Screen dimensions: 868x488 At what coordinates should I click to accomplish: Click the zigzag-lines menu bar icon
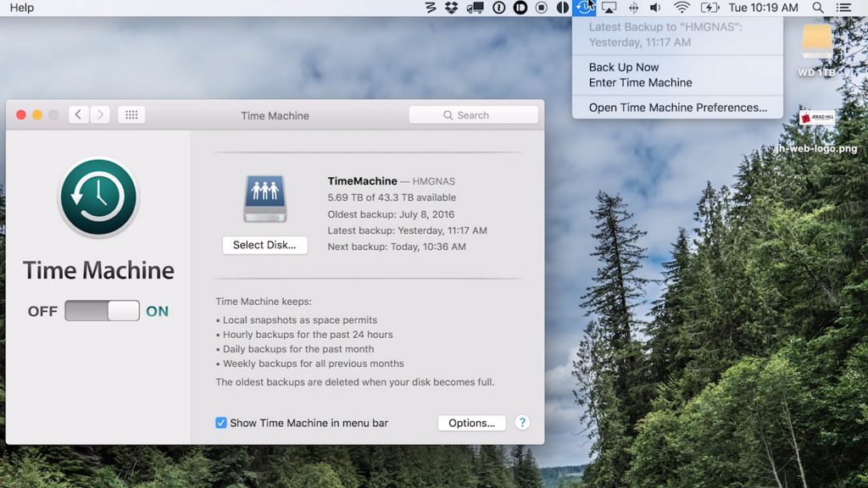[x=430, y=8]
